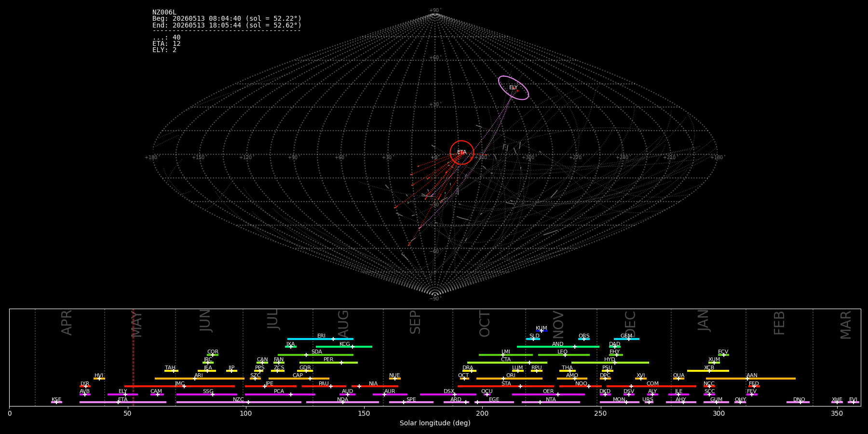Click the ORI shower activity bar
868x434 pixels.
click(509, 379)
